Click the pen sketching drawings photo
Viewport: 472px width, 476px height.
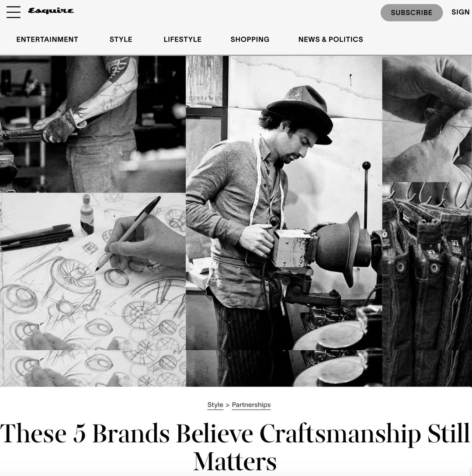tap(93, 271)
